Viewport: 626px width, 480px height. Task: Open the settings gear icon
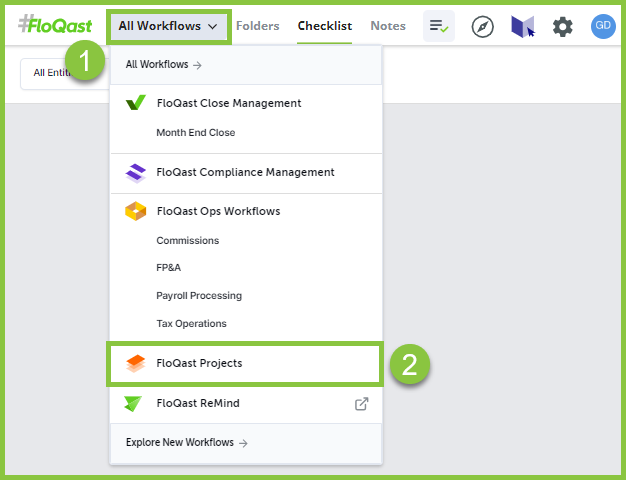(563, 27)
